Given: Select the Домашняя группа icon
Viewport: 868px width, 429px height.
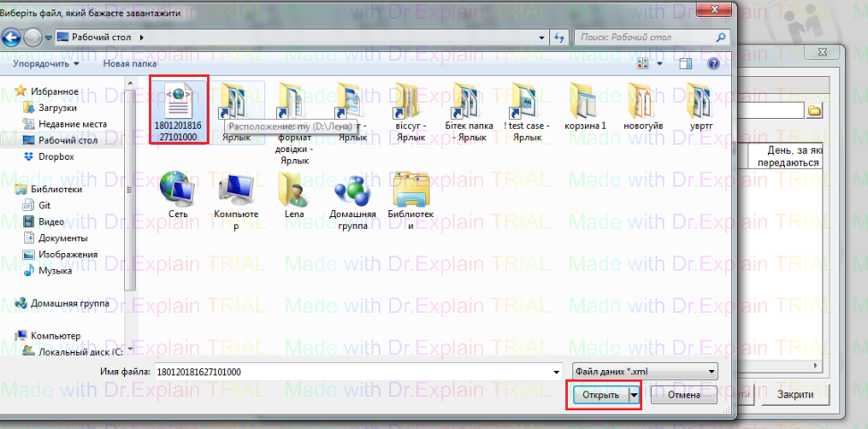Looking at the screenshot, I should pos(352,192).
